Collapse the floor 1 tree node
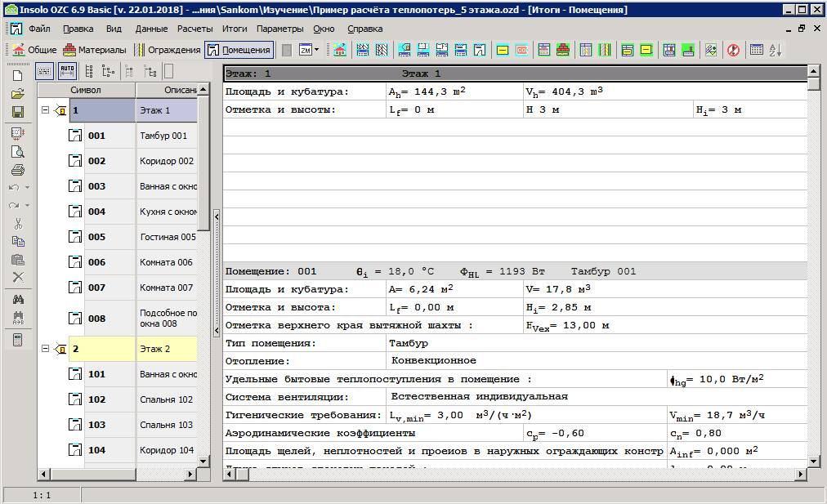The width and height of the screenshot is (827, 504). (46, 110)
